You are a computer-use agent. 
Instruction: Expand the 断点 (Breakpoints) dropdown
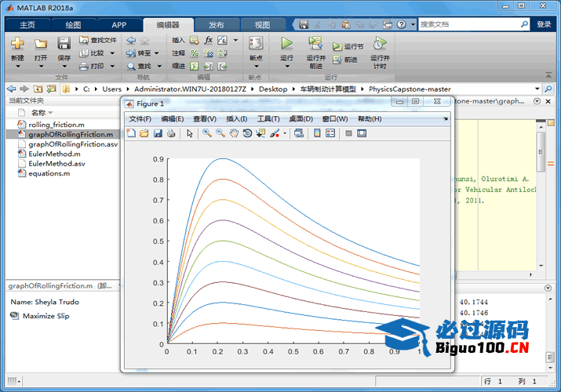[x=256, y=66]
